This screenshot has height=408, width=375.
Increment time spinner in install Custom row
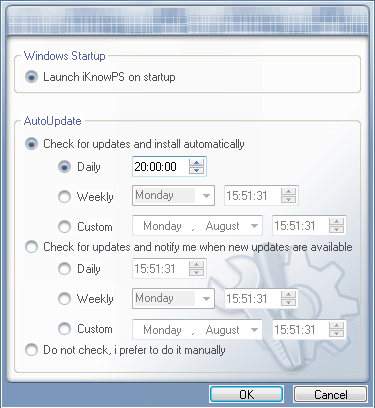click(x=337, y=222)
